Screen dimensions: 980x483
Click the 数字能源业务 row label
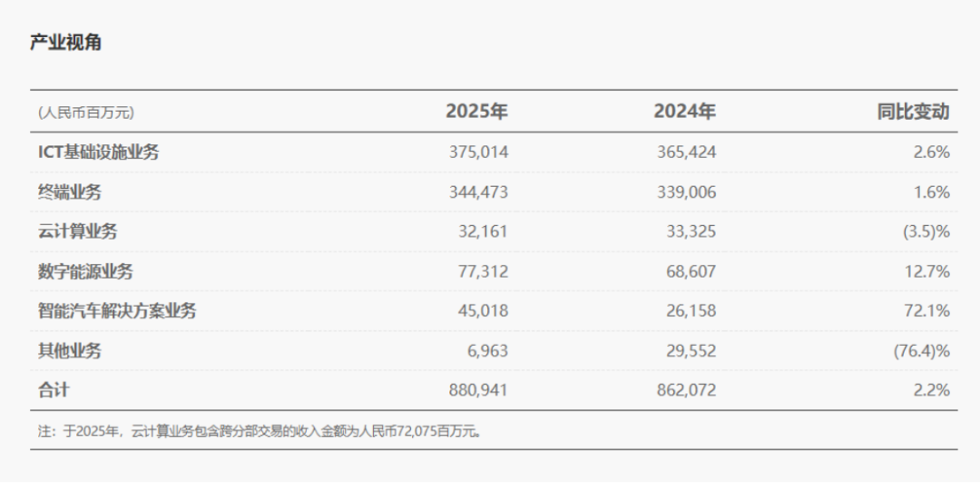tap(85, 271)
